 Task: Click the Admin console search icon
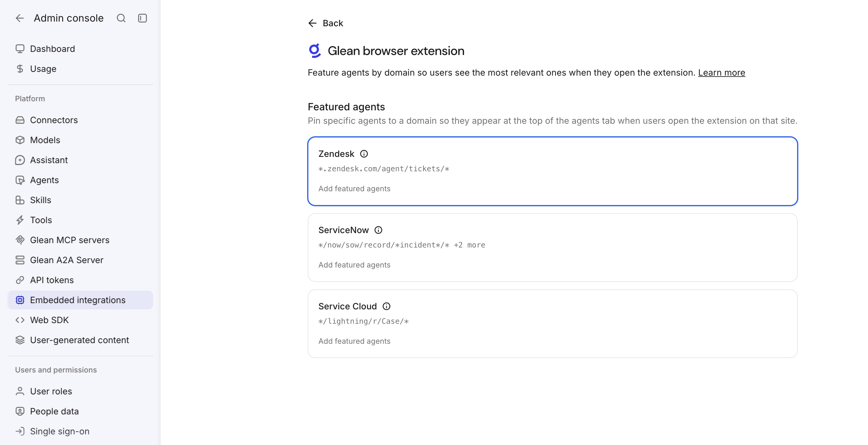(x=121, y=18)
